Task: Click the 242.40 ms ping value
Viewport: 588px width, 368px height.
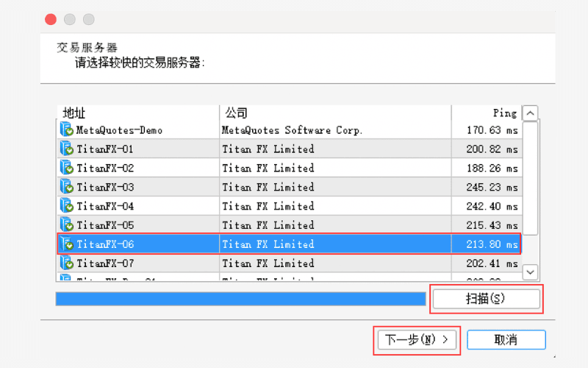Action: (492, 207)
